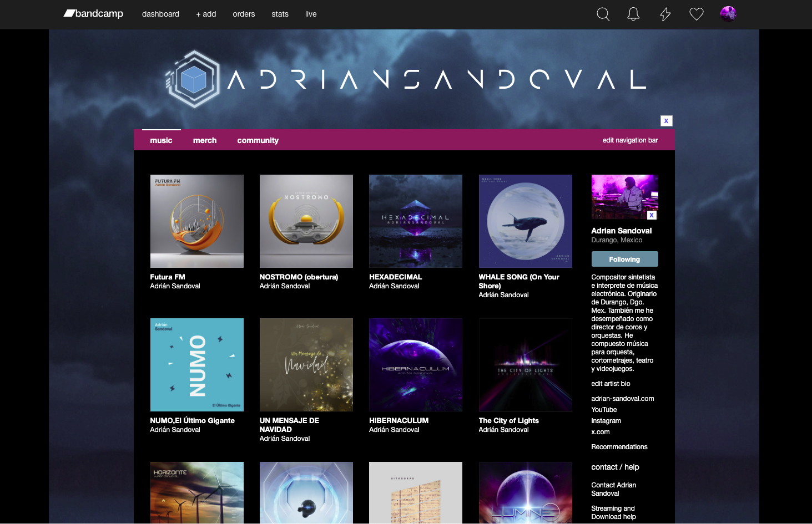Open the Futura FM album cover
812x524 pixels.
click(x=196, y=221)
